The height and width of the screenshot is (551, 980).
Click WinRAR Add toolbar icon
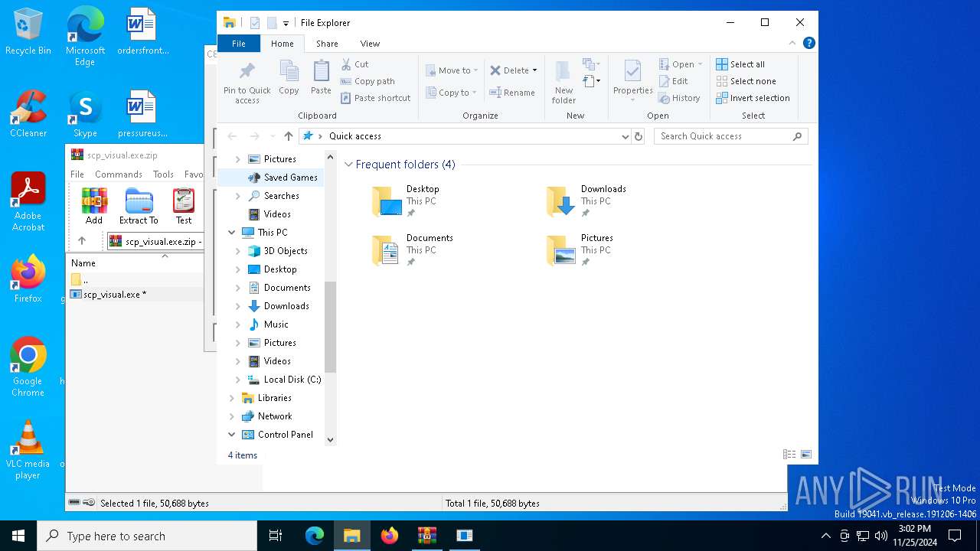tap(94, 207)
